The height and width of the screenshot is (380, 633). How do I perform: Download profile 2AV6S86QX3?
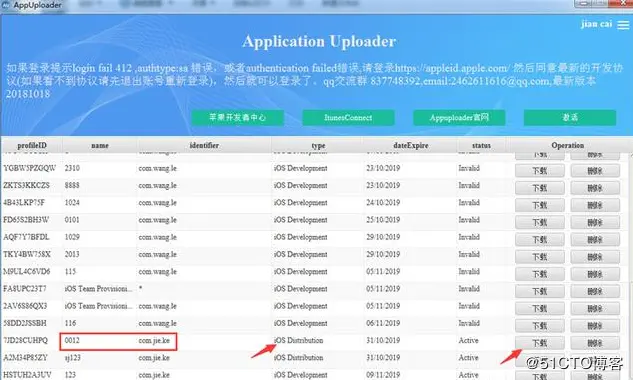tap(540, 309)
